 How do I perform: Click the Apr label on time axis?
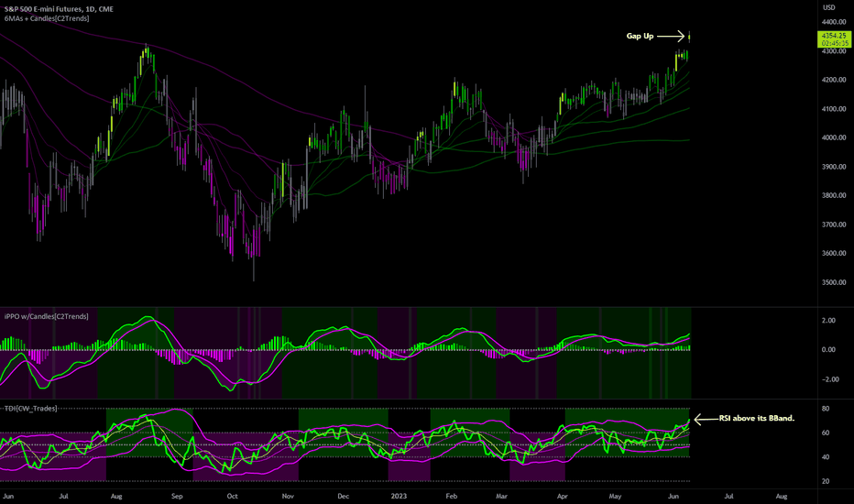point(562,497)
